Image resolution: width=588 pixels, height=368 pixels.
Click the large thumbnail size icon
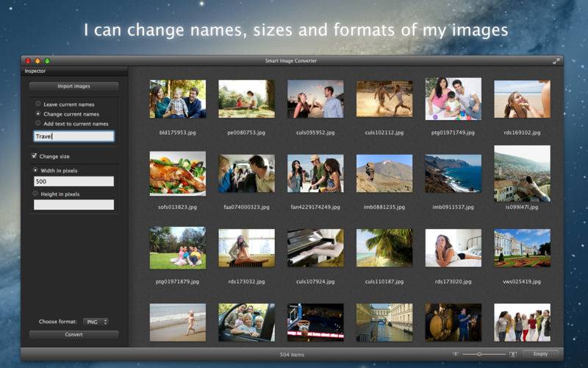coord(512,354)
